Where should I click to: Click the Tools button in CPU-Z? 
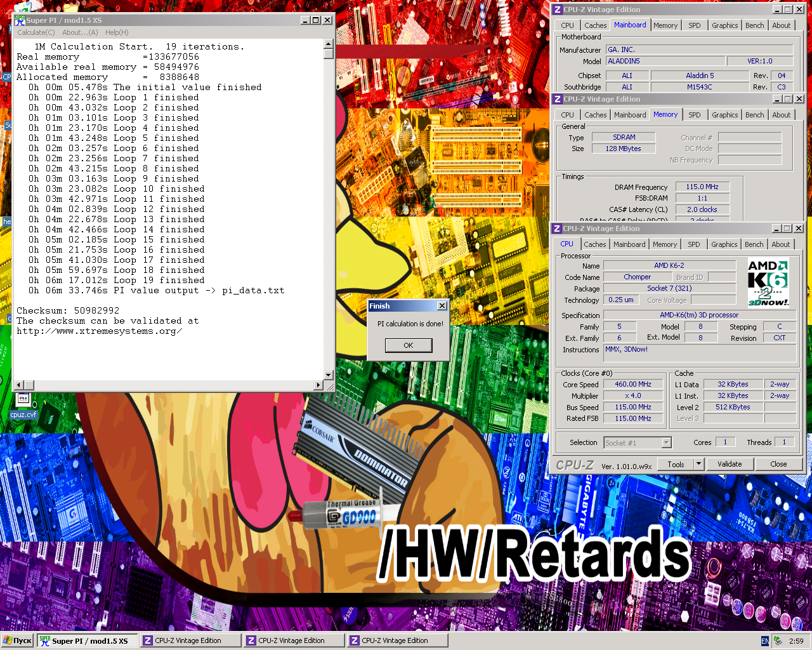click(x=676, y=464)
